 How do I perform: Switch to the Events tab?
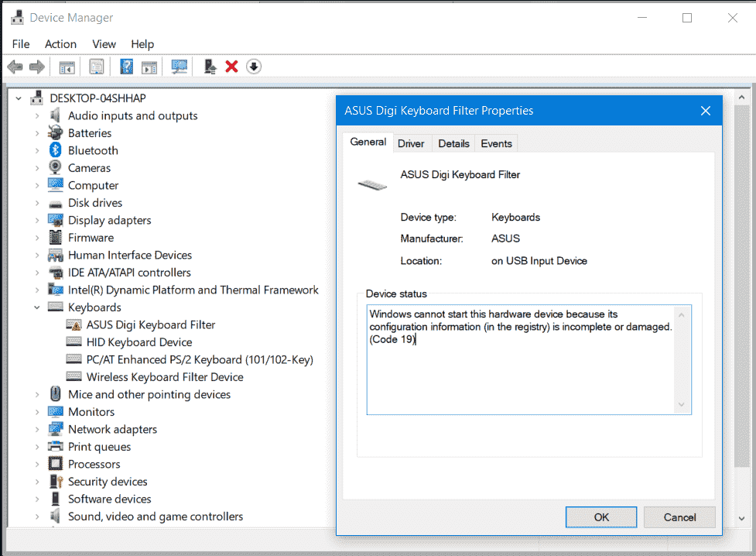tap(496, 143)
